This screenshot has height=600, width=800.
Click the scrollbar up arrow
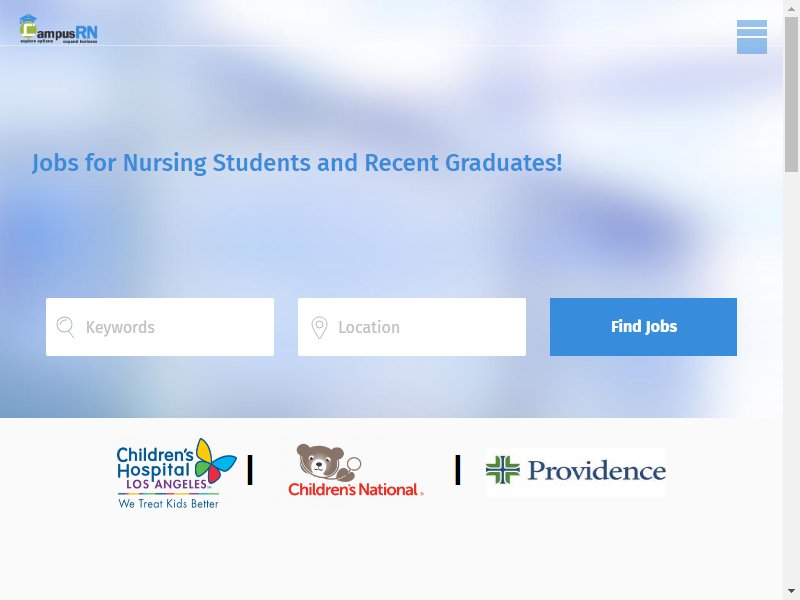pyautogui.click(x=791, y=8)
